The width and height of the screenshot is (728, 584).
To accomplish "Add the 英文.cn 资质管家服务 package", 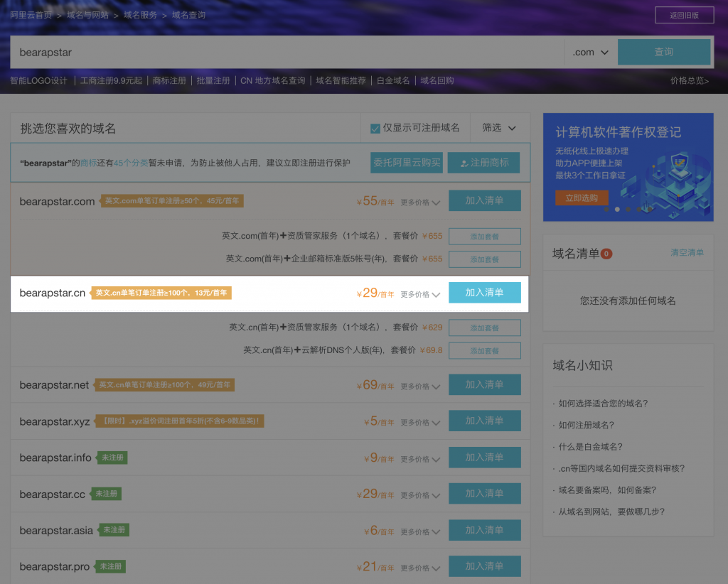I will pyautogui.click(x=484, y=328).
